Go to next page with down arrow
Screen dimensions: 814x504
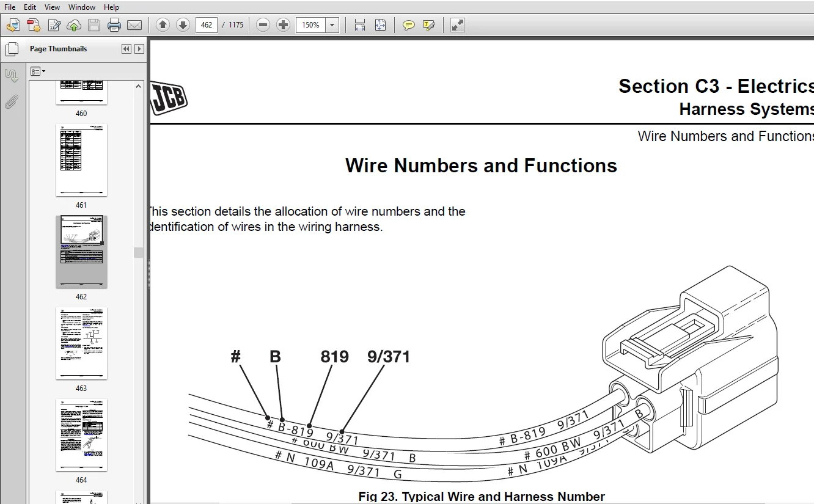tap(183, 25)
